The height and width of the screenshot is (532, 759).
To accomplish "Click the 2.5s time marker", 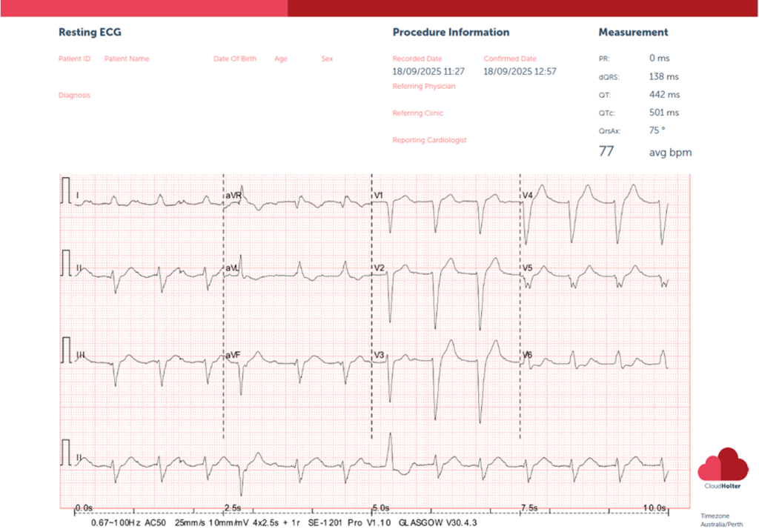I will (x=232, y=508).
